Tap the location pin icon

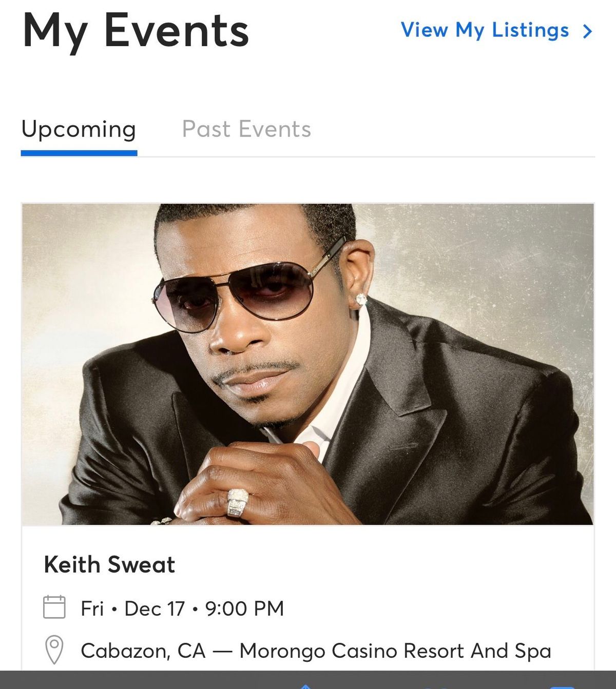click(x=54, y=649)
